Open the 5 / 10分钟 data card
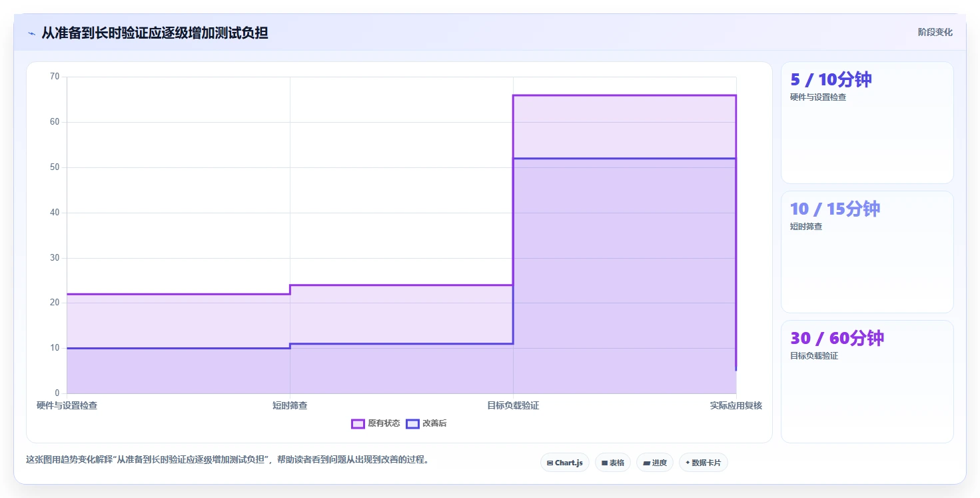Image resolution: width=980 pixels, height=498 pixels. click(867, 123)
